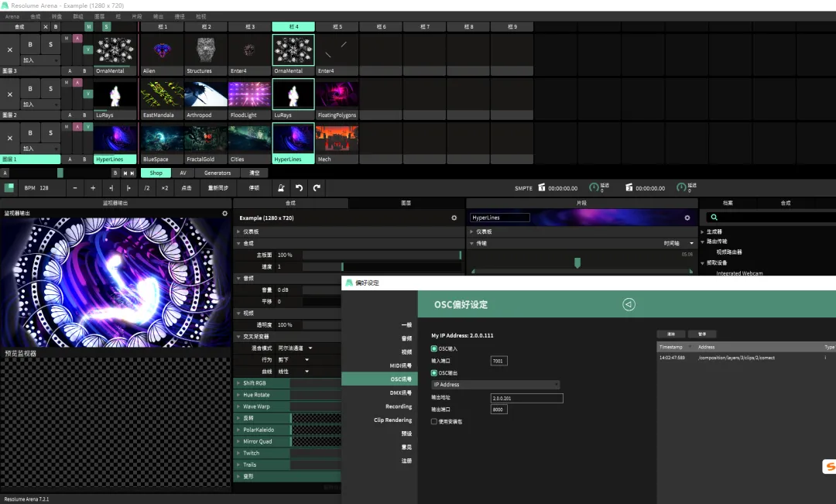836x504 pixels.
Task: Click the 重新同步 resync button
Action: tap(218, 187)
